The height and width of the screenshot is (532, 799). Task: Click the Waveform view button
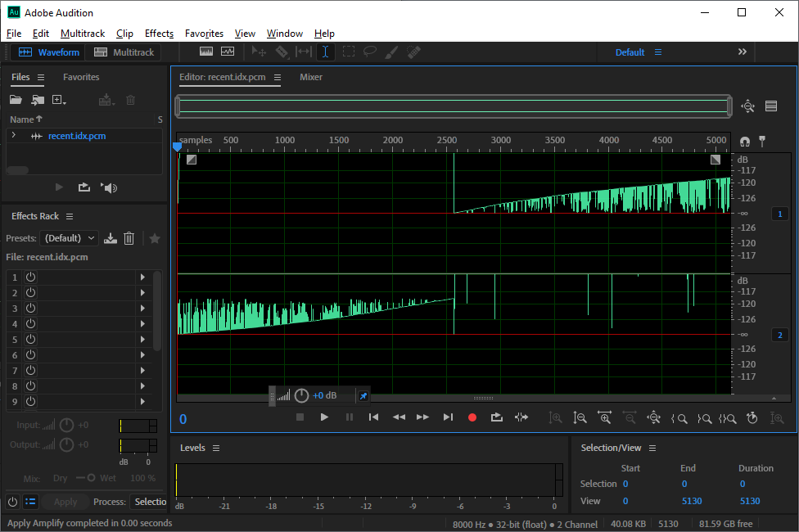coord(50,52)
